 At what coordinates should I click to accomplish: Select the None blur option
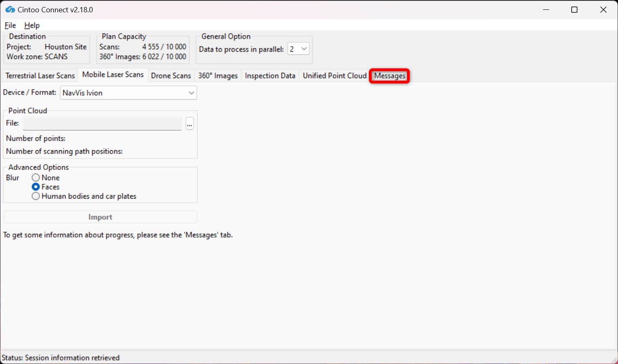click(x=46, y=178)
